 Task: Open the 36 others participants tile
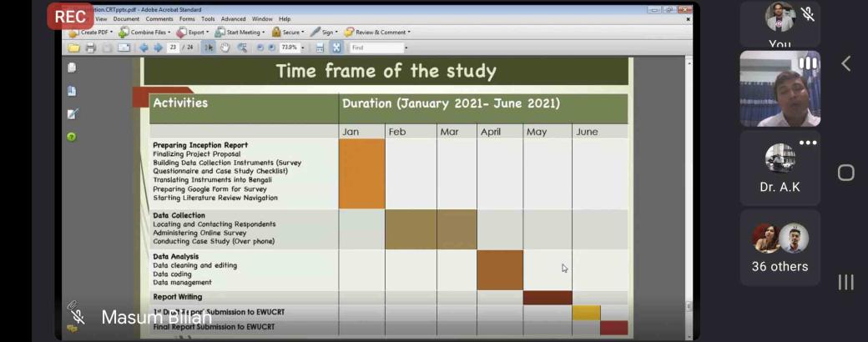coord(780,248)
